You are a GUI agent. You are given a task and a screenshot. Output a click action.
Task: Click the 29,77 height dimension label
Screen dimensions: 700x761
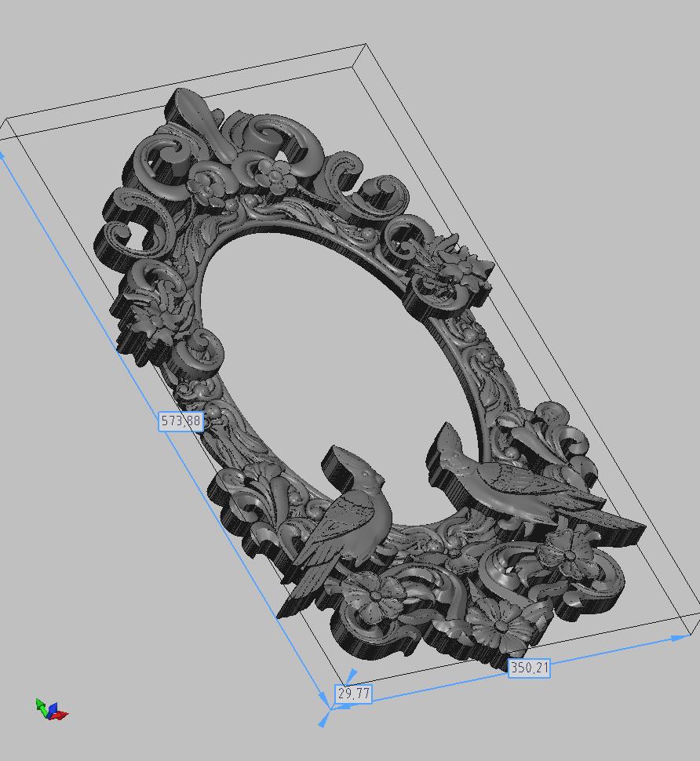pyautogui.click(x=352, y=694)
